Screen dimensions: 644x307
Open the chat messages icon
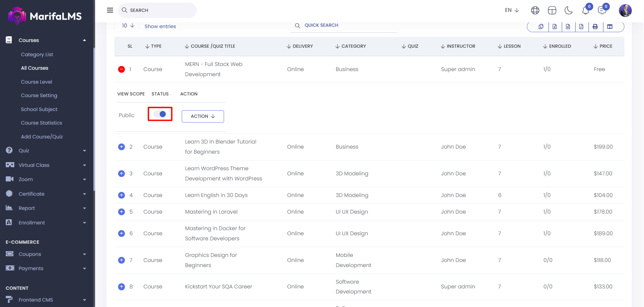coord(602,10)
